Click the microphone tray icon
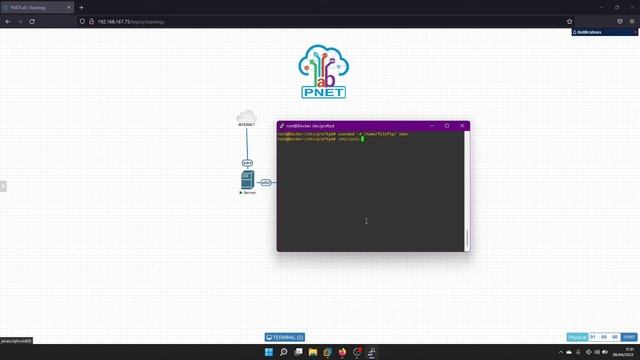 [x=578, y=352]
